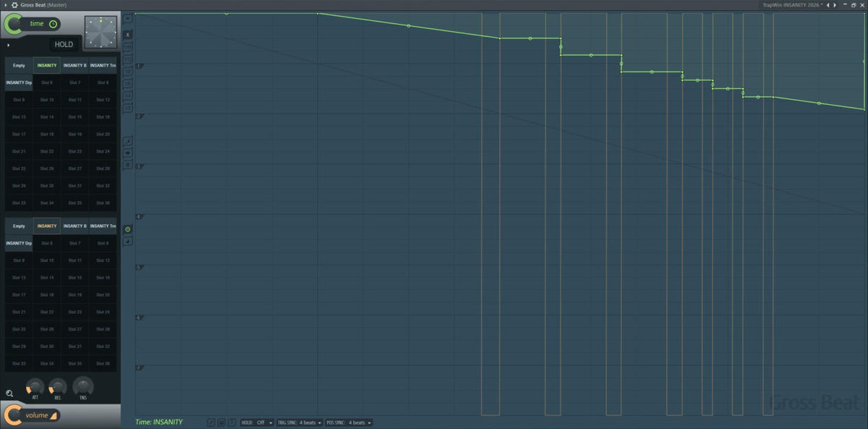This screenshot has height=429, width=868.
Task: Click the scratching clock display
Action: tap(101, 32)
